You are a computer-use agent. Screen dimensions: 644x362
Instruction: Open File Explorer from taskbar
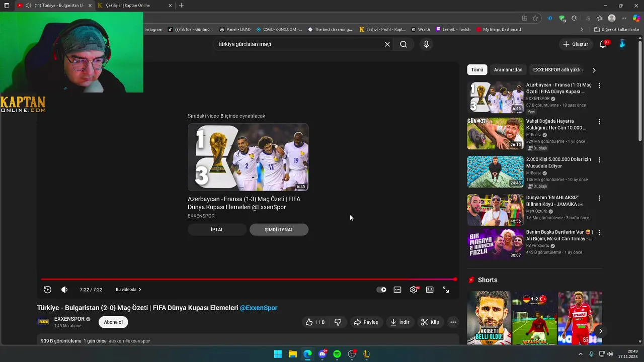pos(292,354)
